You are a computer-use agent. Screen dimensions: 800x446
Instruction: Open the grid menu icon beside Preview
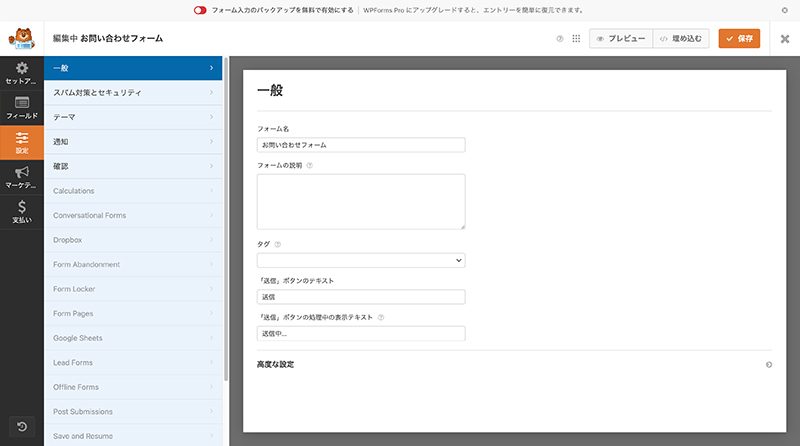click(x=576, y=39)
